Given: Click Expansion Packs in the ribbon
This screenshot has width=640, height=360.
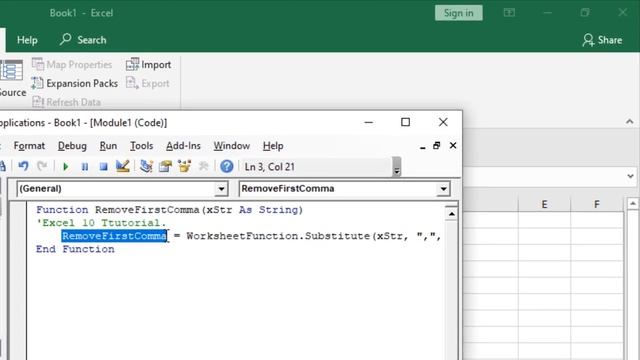Looking at the screenshot, I should point(75,83).
